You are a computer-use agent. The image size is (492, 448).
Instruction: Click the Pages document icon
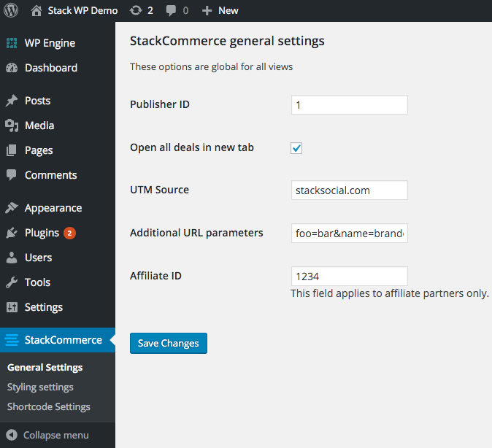pyautogui.click(x=11, y=150)
